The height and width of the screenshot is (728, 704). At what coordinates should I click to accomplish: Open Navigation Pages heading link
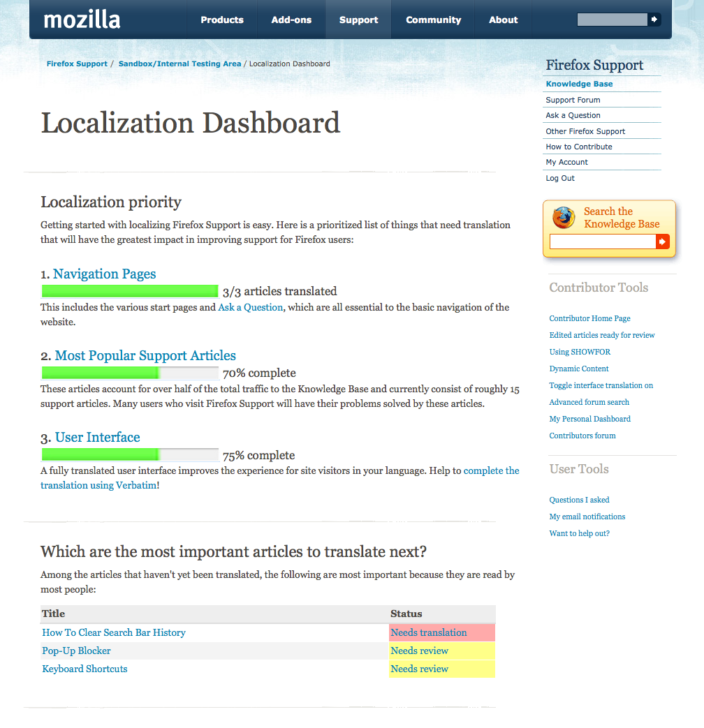pos(105,274)
